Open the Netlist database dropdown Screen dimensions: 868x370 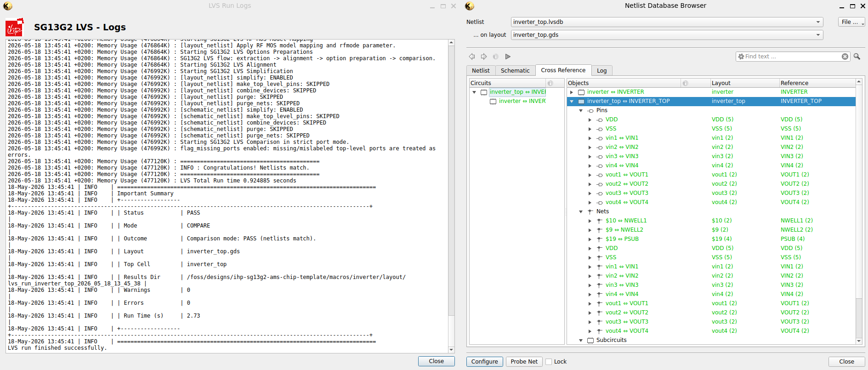coord(667,22)
